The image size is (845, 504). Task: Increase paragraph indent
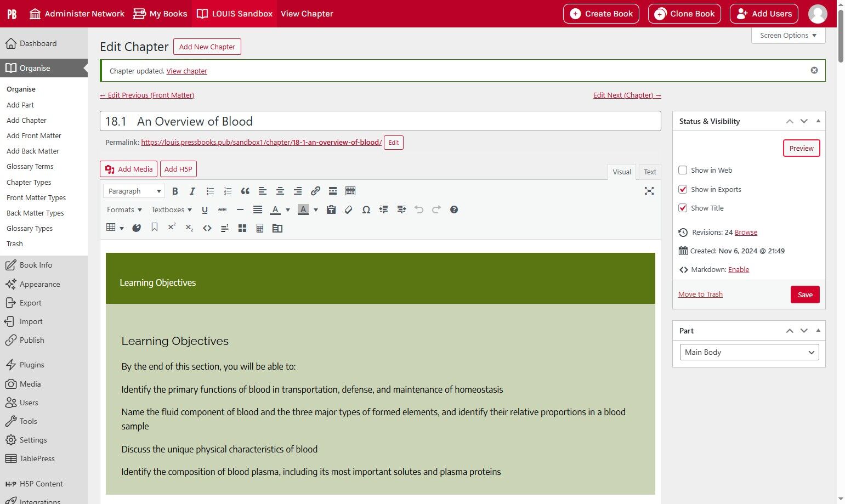click(x=401, y=209)
